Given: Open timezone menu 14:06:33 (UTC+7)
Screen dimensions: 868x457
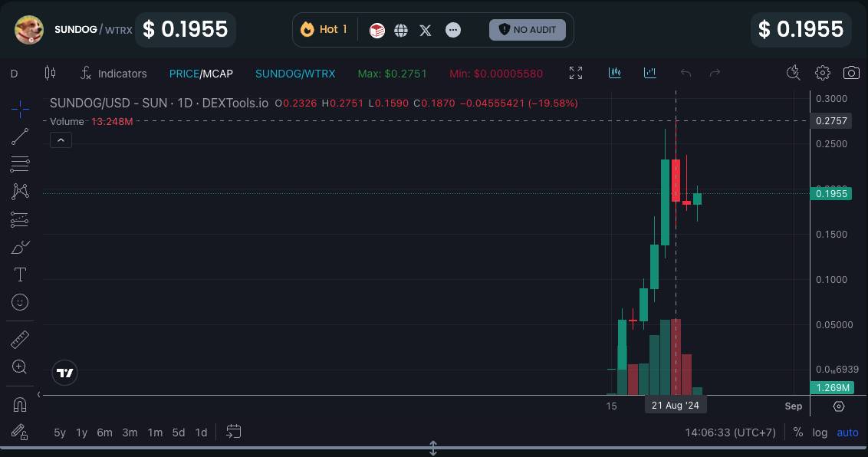Looking at the screenshot, I should click(x=730, y=432).
